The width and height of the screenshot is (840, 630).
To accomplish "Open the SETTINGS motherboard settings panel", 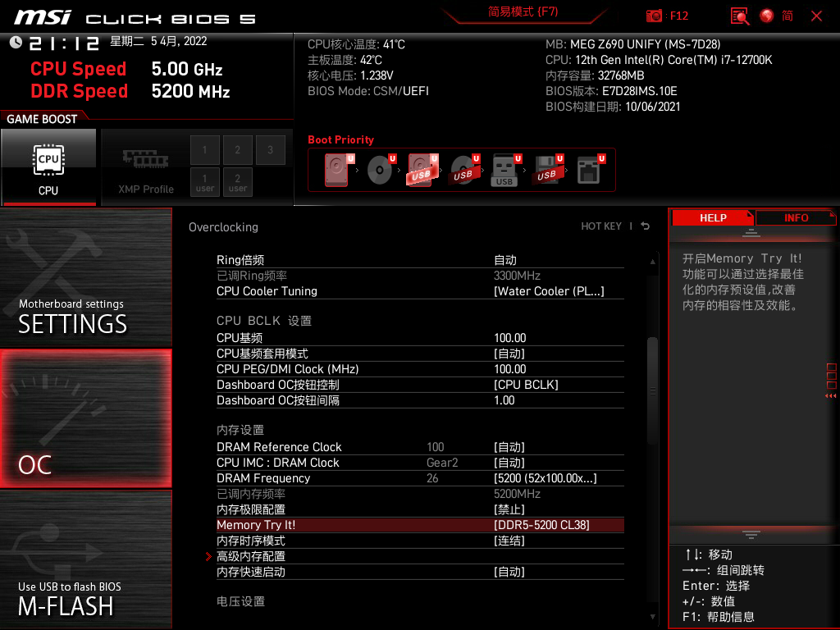I will coord(85,277).
